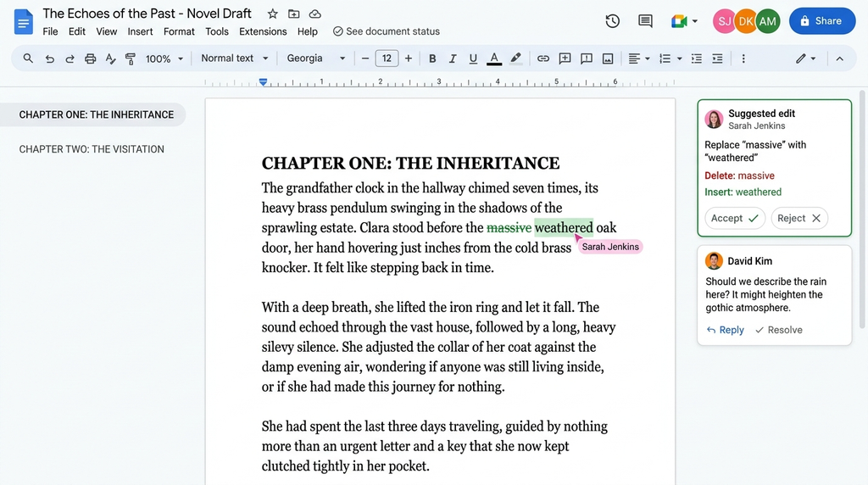Image resolution: width=868 pixels, height=485 pixels.
Task: Click the suggest edits toolbar icon
Action: pyautogui.click(x=587, y=59)
